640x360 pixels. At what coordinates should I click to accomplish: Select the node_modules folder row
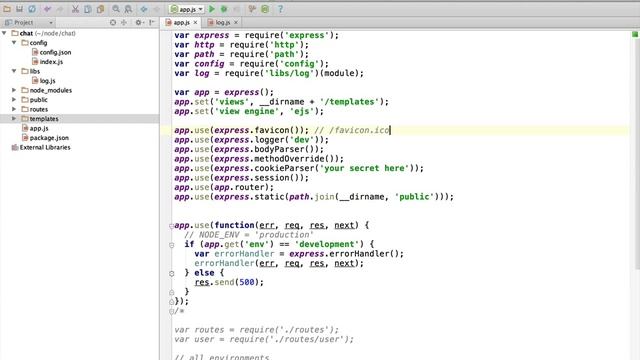pyautogui.click(x=80, y=90)
